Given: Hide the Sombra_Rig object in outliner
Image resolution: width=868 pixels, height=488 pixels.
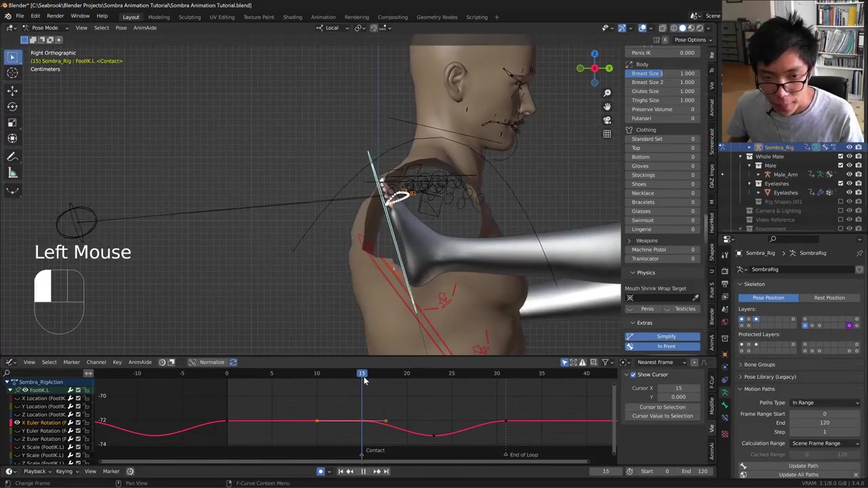Looking at the screenshot, I should 849,147.
